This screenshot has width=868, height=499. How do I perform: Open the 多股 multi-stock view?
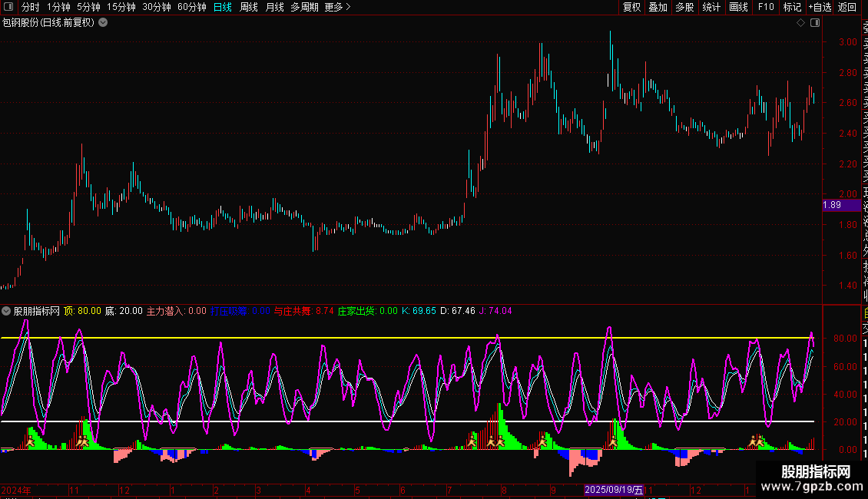(684, 7)
